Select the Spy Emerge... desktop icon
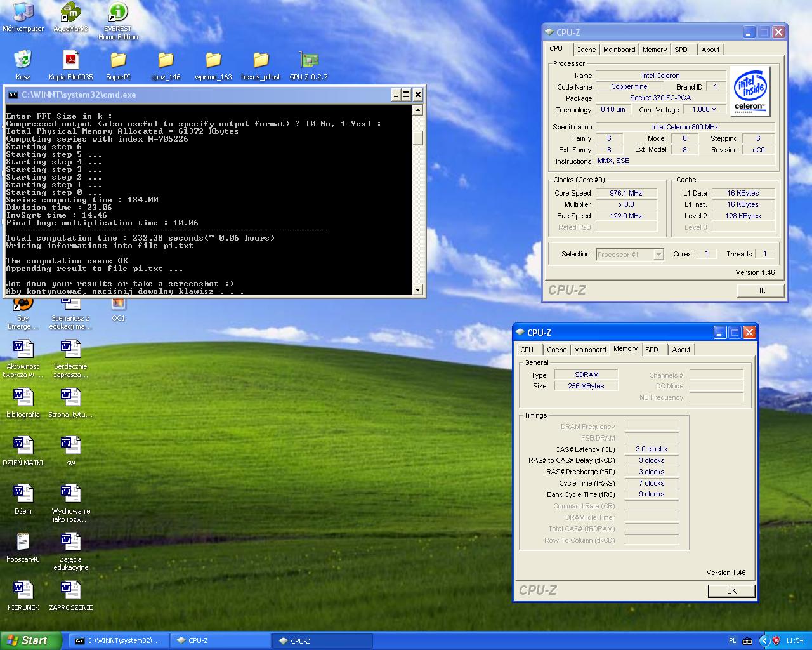812x650 pixels. click(23, 314)
